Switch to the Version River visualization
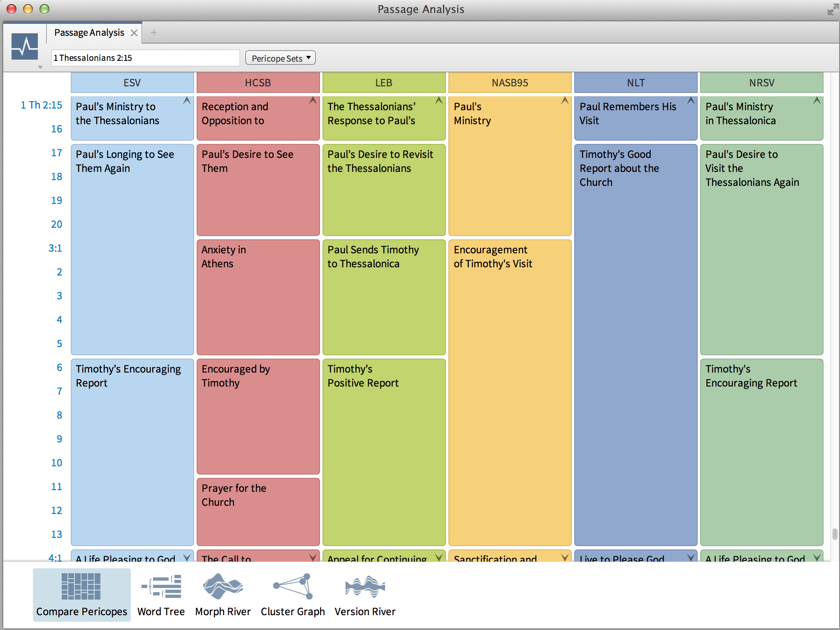The height and width of the screenshot is (630, 840). pyautogui.click(x=365, y=586)
